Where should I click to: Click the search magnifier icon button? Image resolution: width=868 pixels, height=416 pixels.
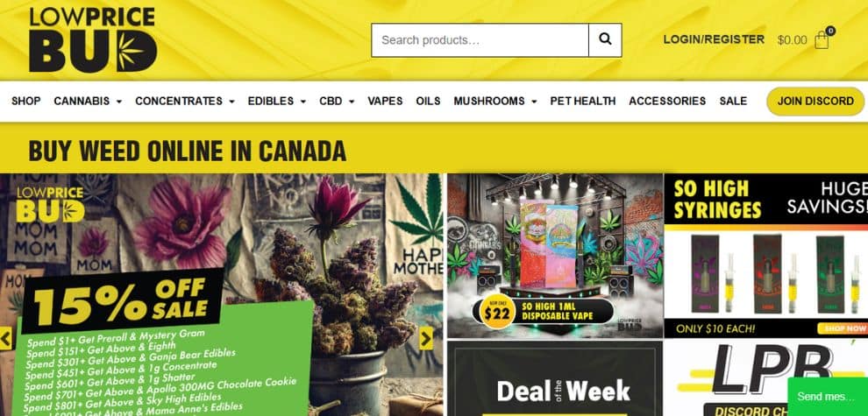(605, 39)
